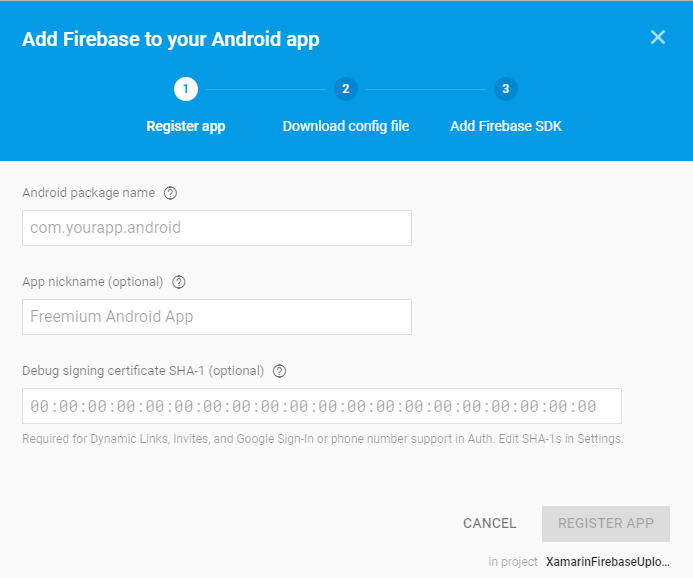Click the Android package name label

click(x=89, y=193)
